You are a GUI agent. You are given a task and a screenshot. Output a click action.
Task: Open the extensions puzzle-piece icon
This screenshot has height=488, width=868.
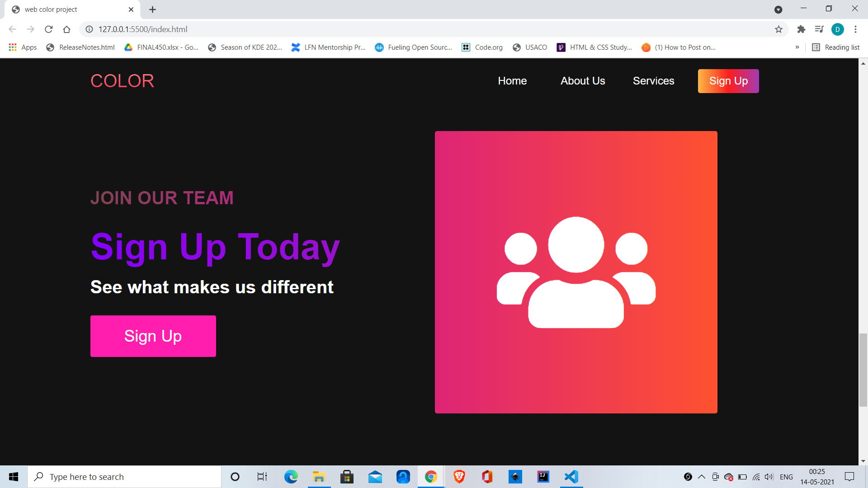pos(801,29)
